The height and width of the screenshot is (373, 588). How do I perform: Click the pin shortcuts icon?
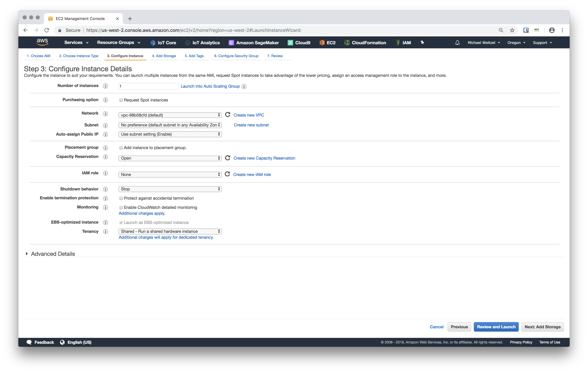tap(422, 43)
